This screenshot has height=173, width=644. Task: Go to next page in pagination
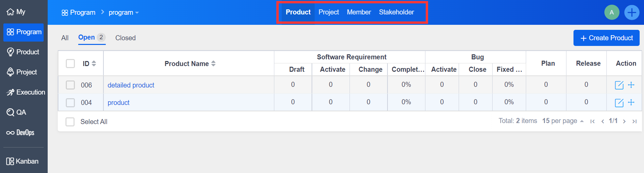point(624,121)
